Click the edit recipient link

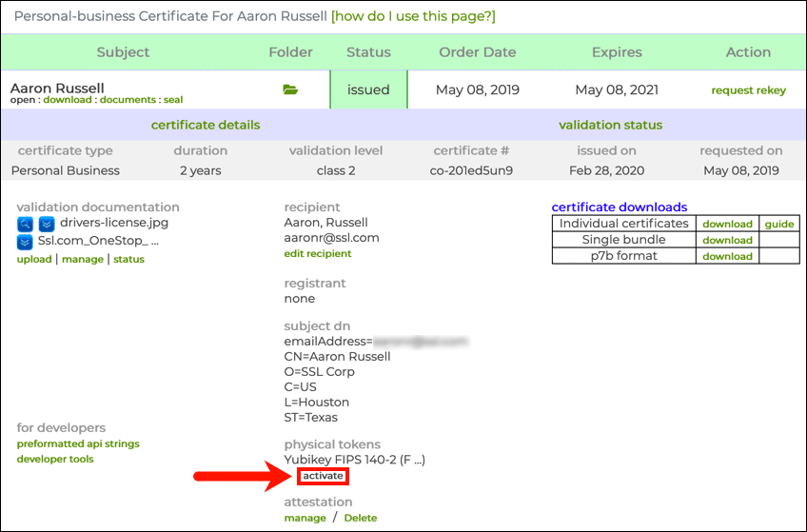click(317, 254)
